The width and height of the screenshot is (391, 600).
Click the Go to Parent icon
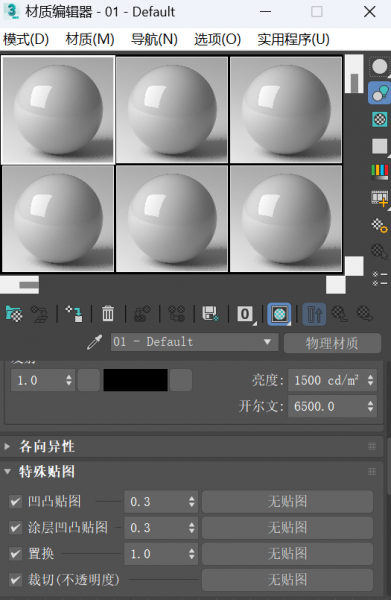(339, 314)
